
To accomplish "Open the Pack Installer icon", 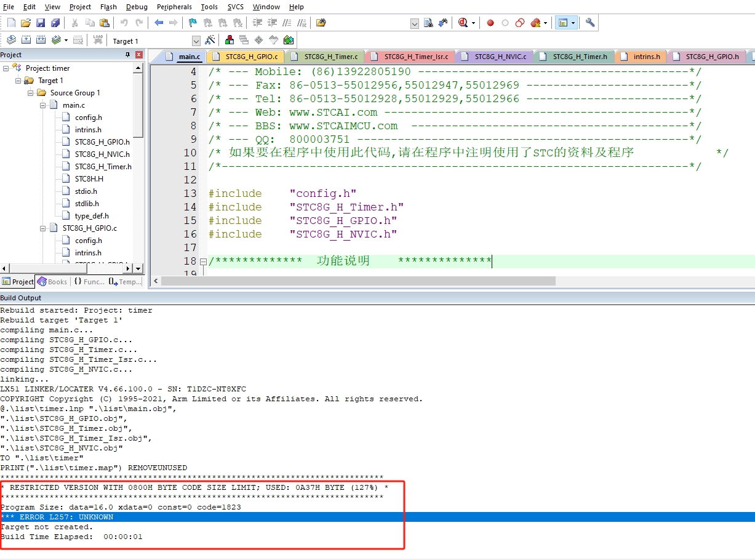I will 289,40.
